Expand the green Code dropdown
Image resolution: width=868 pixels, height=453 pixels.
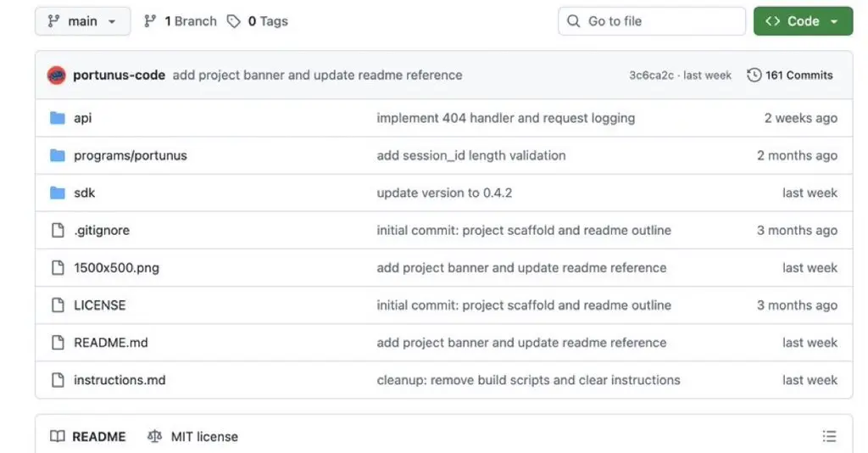pos(802,21)
